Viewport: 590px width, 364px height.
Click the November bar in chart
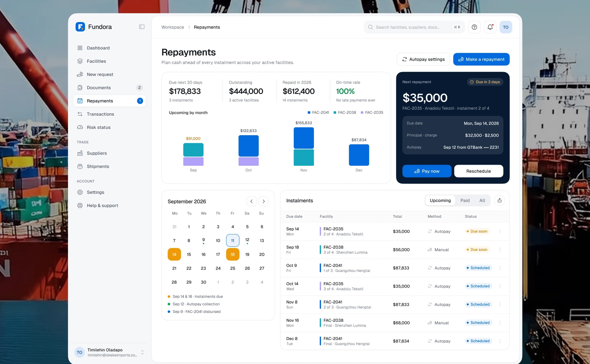tap(304, 146)
